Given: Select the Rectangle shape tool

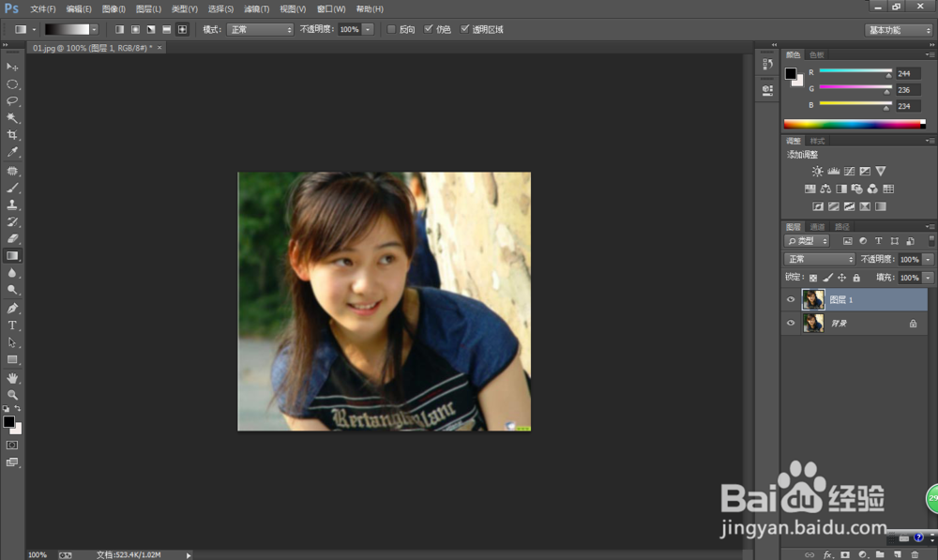Looking at the screenshot, I should click(x=12, y=359).
